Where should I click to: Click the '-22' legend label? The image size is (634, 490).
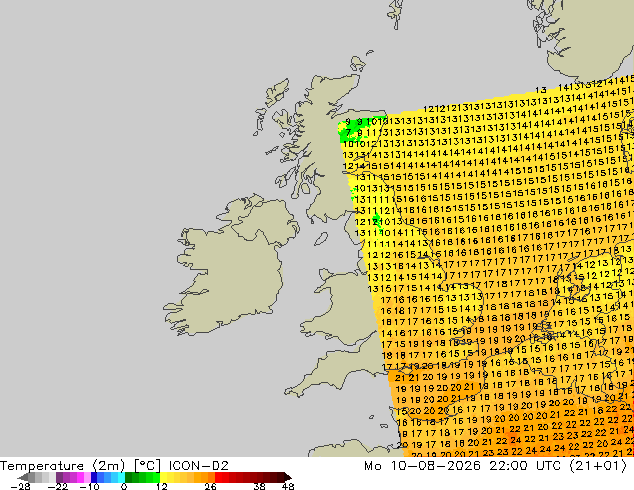[x=57, y=486]
